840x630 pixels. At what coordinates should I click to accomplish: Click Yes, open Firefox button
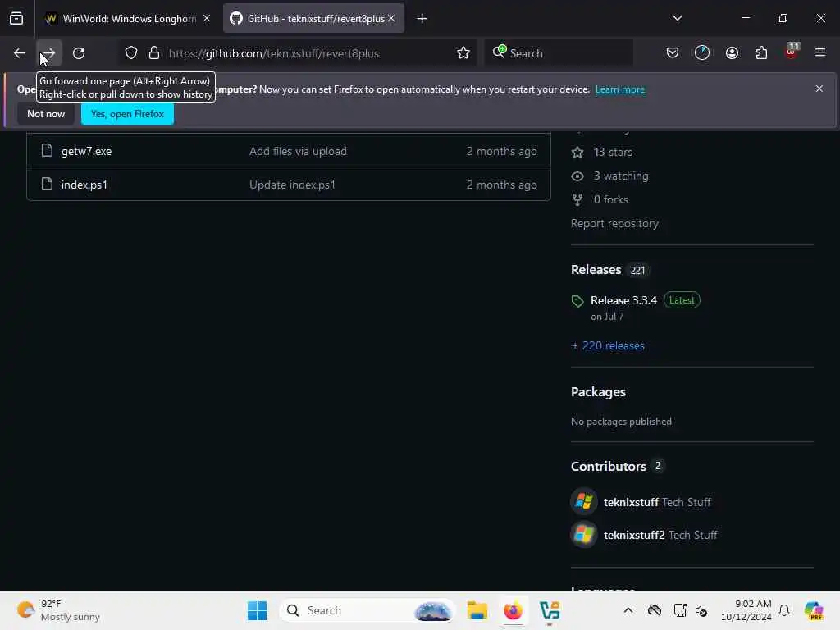coord(127,114)
